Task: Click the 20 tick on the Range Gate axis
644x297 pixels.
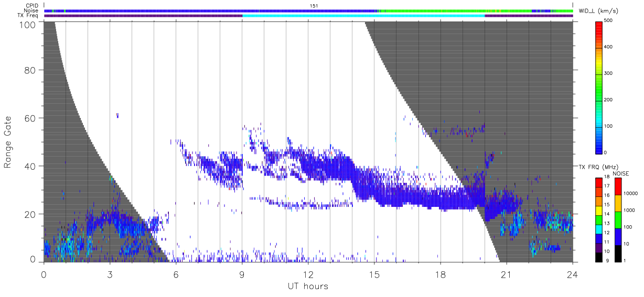Action: tap(30, 214)
